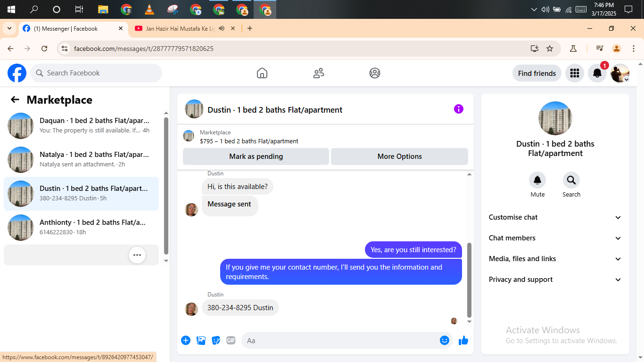Open Chrome Labs flask icon
This screenshot has width=644, height=362.
tap(573, 49)
